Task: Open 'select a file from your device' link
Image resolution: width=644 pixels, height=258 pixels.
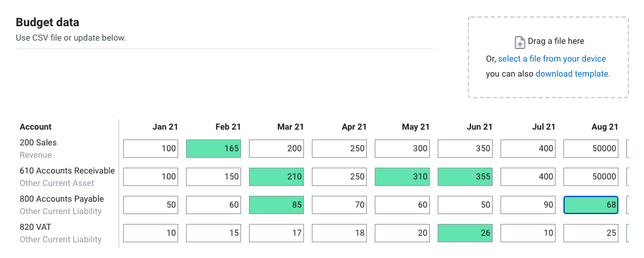Action: [x=552, y=59]
